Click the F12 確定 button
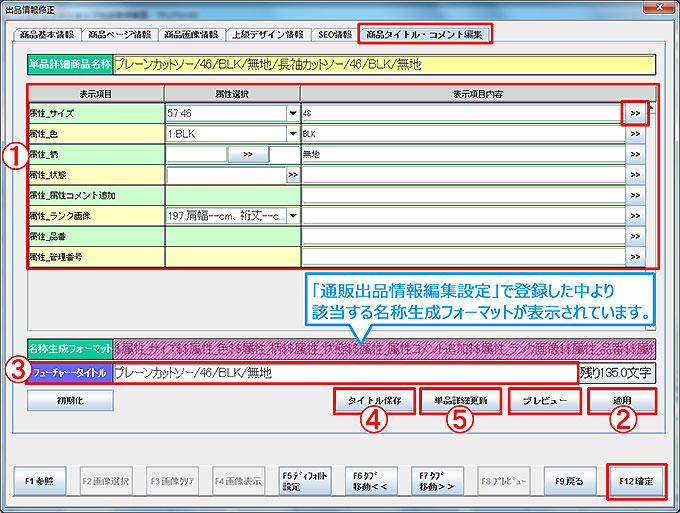 636,481
